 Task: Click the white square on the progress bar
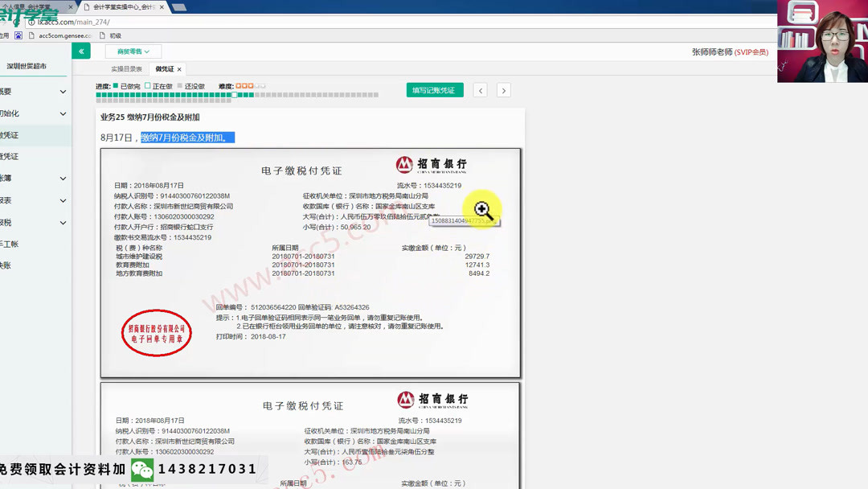tap(234, 95)
